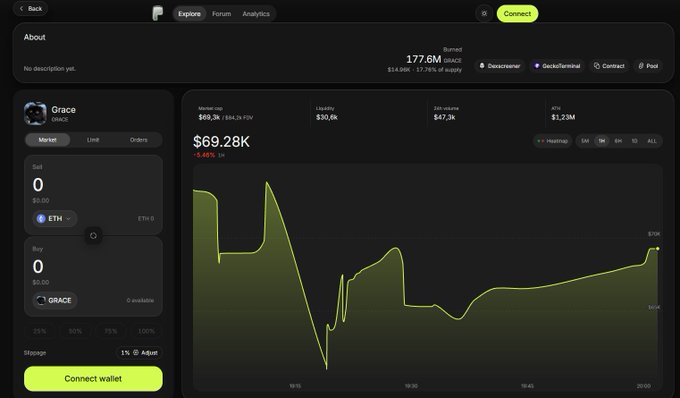
Task: Click the latest price point on the chart
Action: (658, 248)
